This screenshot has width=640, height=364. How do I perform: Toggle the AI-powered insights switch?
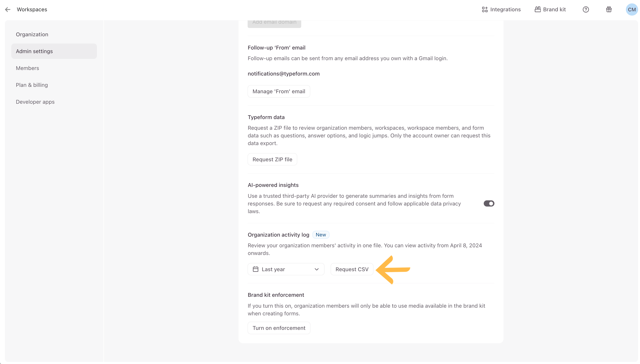[489, 204]
